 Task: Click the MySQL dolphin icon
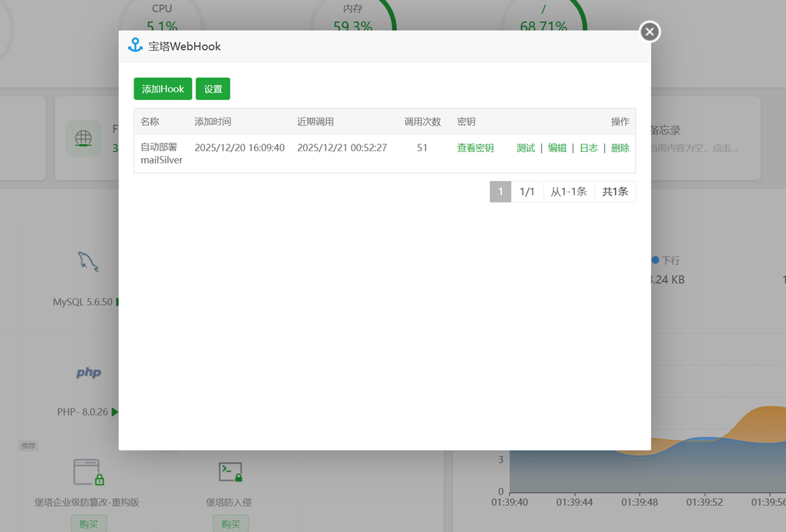[x=88, y=262]
